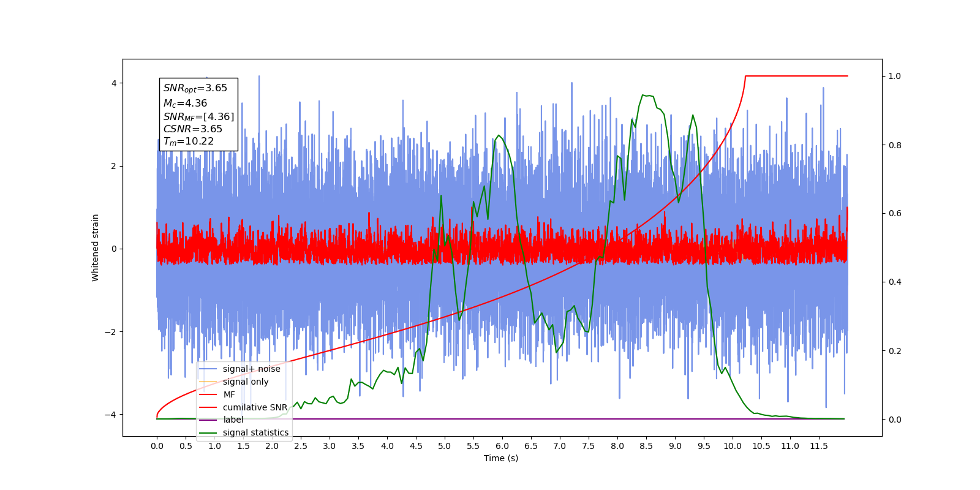This screenshot has height=490, width=980.
Task: Click the 'label' legend entry text
Action: (233, 420)
